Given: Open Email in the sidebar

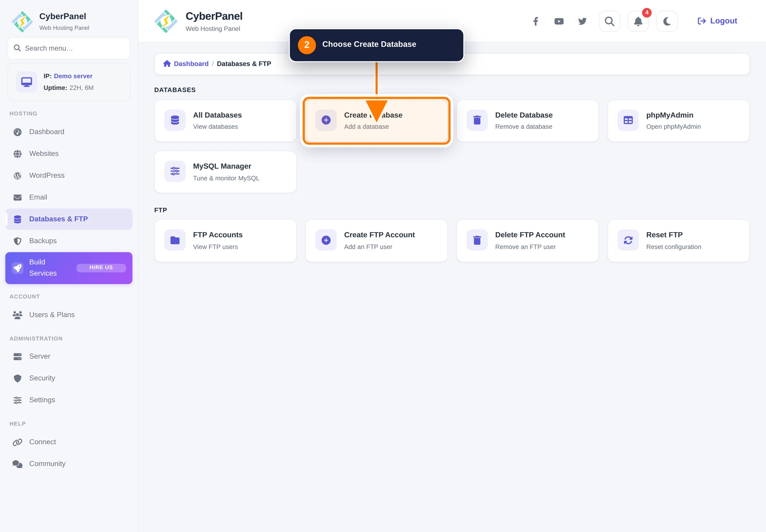Looking at the screenshot, I should tap(69, 197).
